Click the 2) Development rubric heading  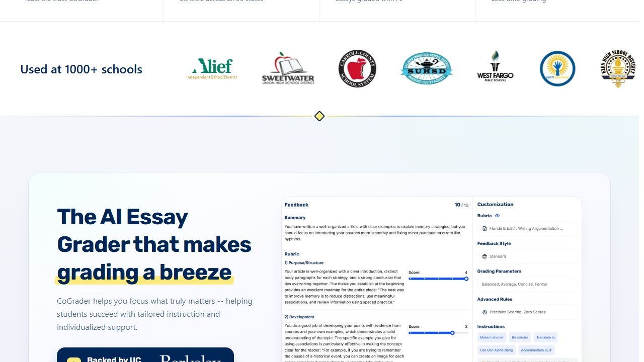coord(299,317)
